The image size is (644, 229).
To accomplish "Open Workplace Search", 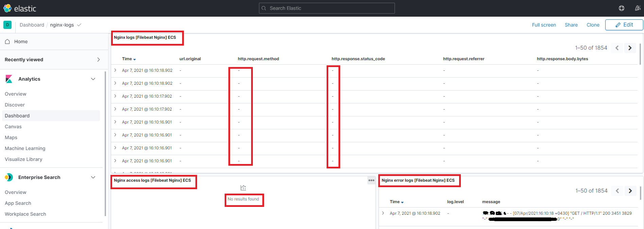I will click(25, 214).
